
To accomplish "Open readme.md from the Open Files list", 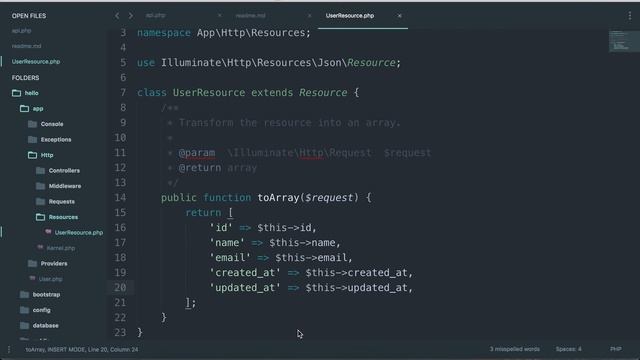I will (26, 46).
